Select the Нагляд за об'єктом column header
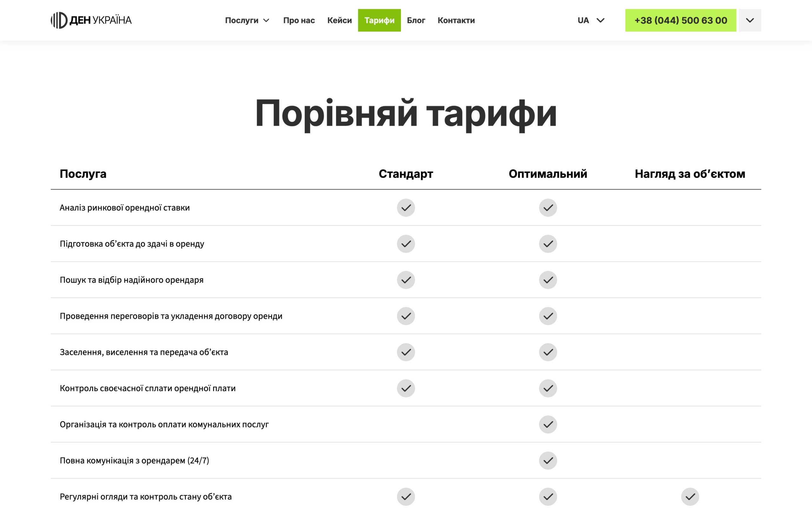The width and height of the screenshot is (812, 508). click(690, 174)
